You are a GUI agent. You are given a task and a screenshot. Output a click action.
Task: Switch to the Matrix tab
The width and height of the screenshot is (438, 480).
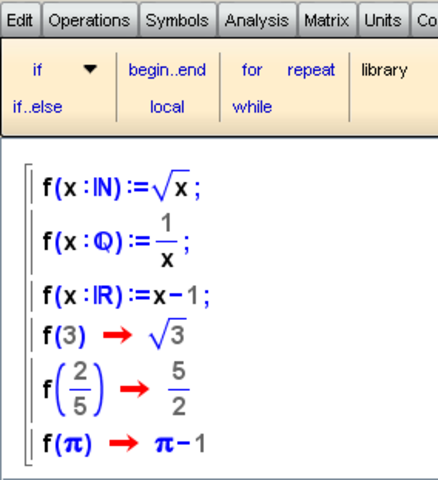[327, 20]
